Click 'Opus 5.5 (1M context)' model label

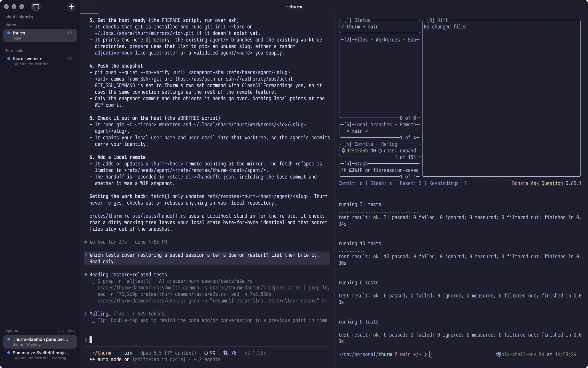point(168,353)
